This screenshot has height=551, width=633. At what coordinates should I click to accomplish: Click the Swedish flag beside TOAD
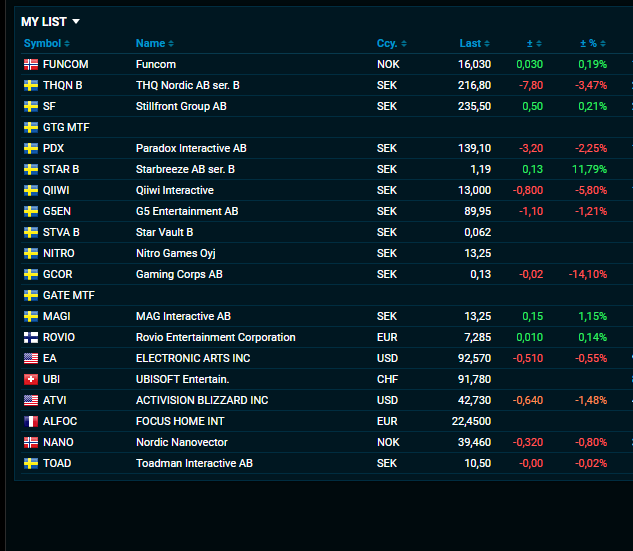[31, 463]
